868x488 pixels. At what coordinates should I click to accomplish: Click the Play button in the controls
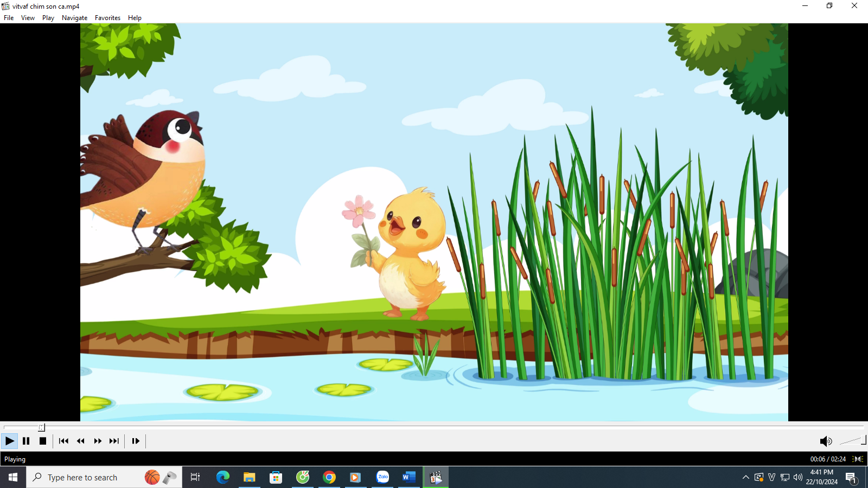(x=9, y=441)
